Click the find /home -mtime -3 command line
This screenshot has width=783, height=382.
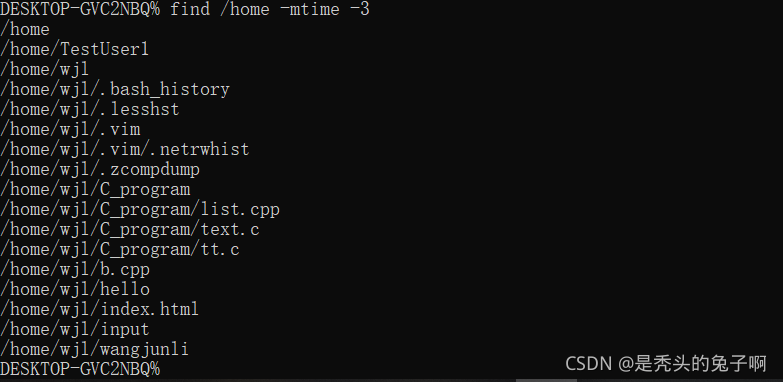pyautogui.click(x=185, y=9)
